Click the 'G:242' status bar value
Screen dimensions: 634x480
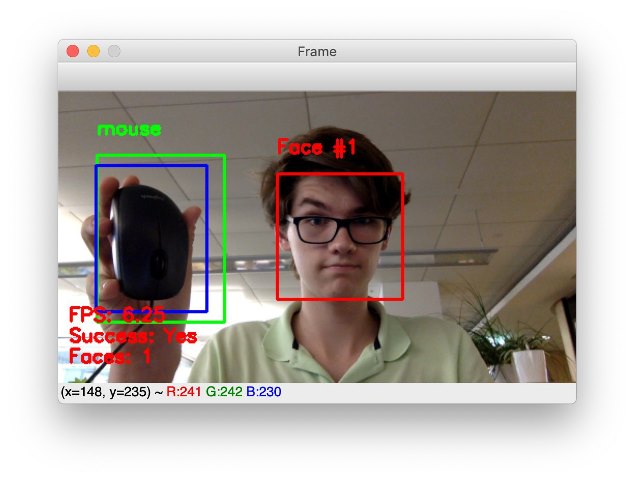pyautogui.click(x=224, y=391)
